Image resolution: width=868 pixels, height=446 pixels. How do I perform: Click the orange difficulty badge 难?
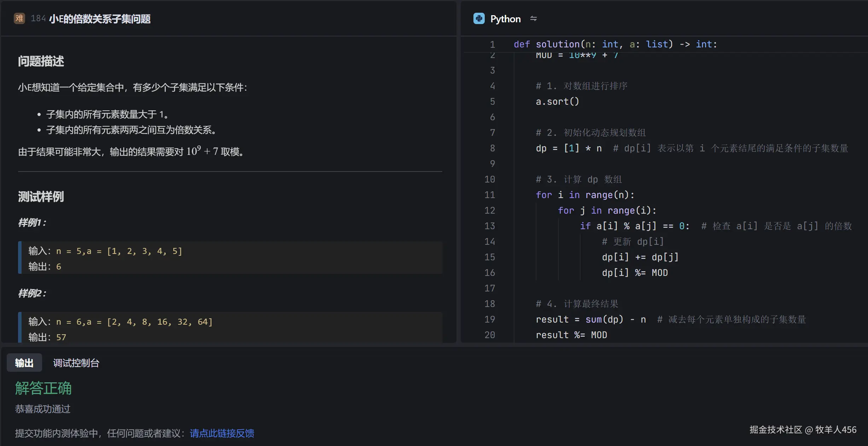[19, 18]
